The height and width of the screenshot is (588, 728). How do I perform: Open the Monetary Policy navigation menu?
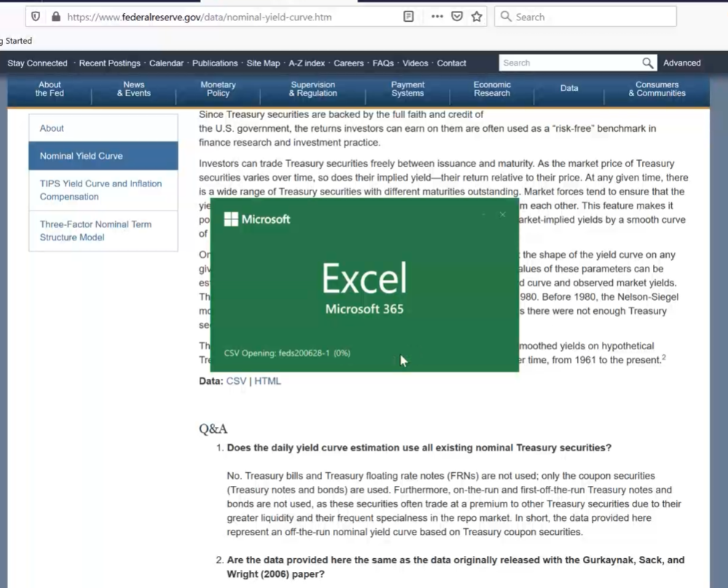click(x=217, y=89)
